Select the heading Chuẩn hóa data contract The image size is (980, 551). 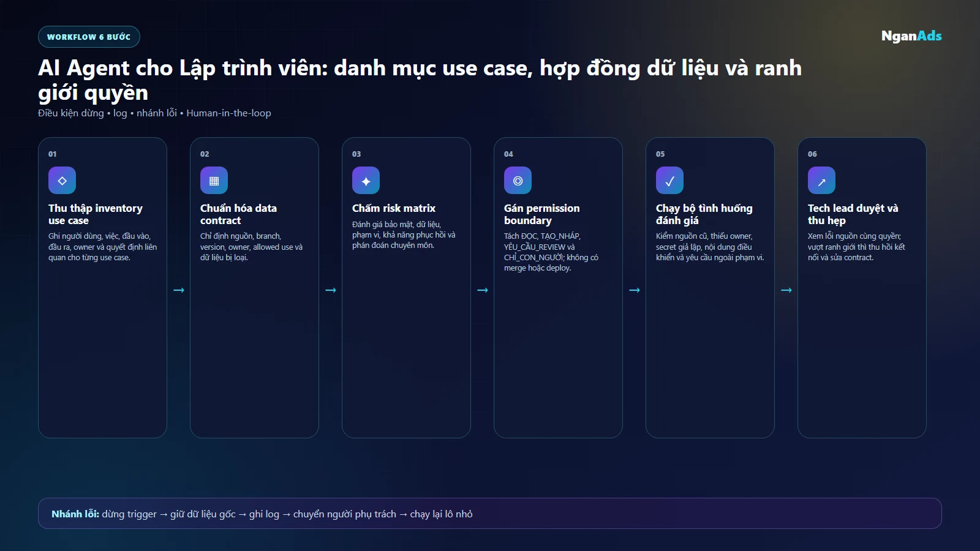point(238,214)
